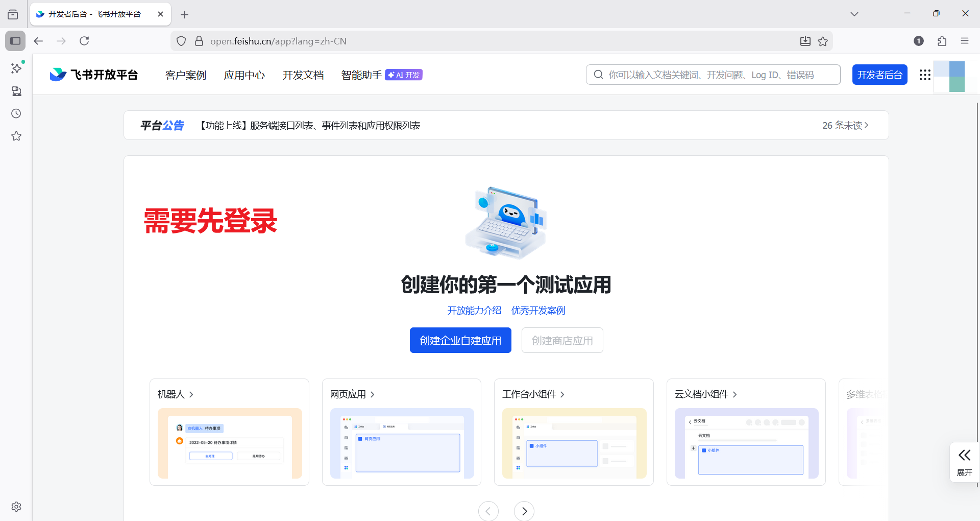
Task: Open the nine-dot app launcher grid
Action: pyautogui.click(x=924, y=75)
